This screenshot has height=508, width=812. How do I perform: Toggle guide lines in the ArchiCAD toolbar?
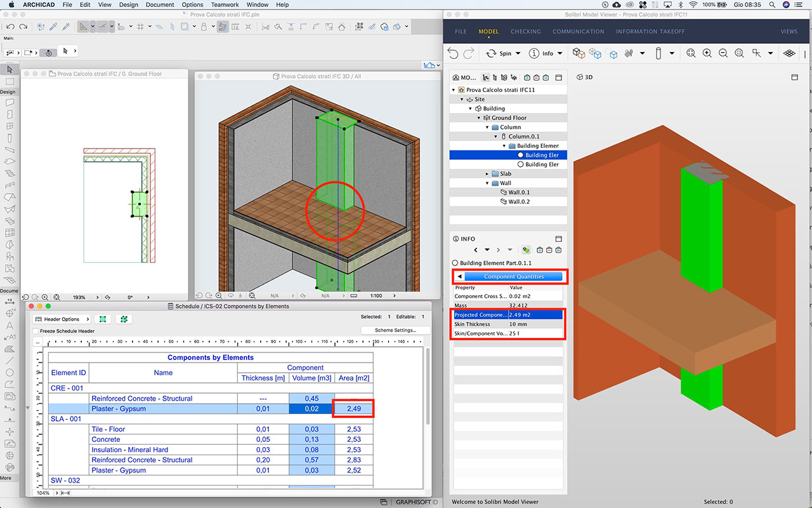tap(159, 27)
